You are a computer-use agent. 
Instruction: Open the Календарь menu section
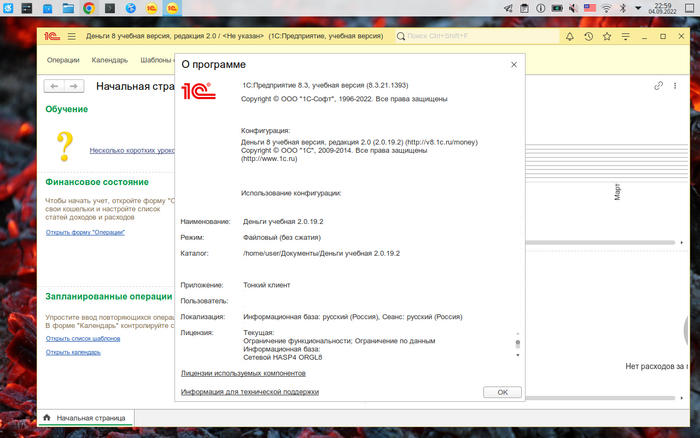[x=110, y=60]
